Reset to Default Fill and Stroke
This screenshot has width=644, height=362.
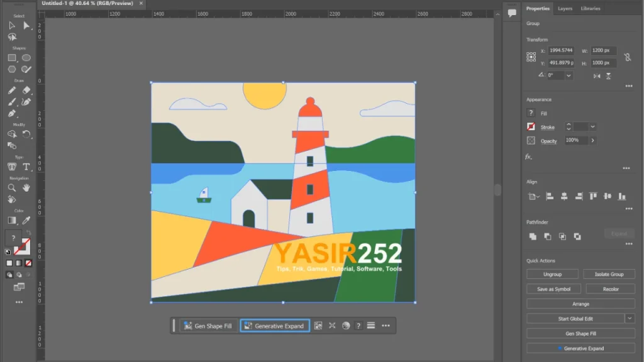[8, 251]
